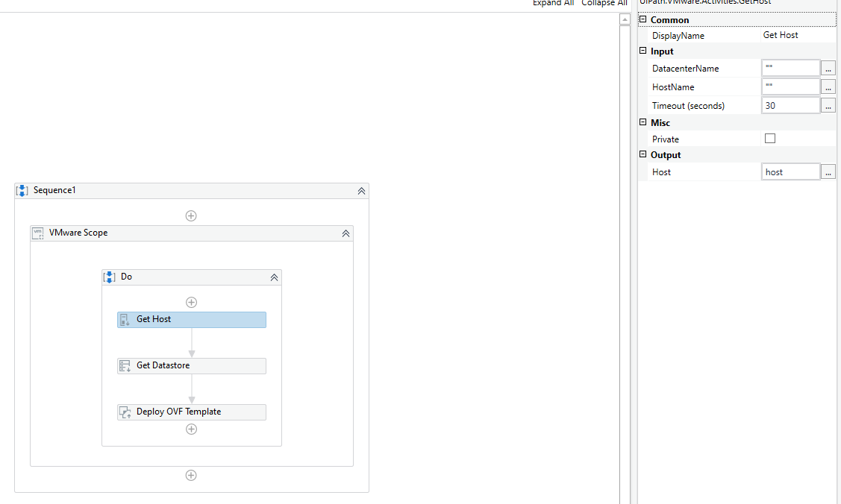The height and width of the screenshot is (504, 841).
Task: Click the Timeout value field showing 30
Action: pyautogui.click(x=790, y=106)
